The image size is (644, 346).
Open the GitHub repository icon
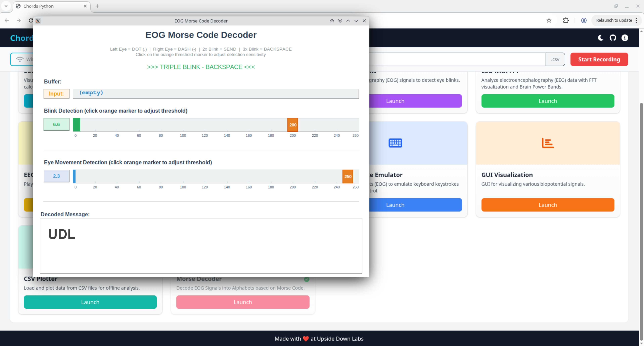click(612, 38)
